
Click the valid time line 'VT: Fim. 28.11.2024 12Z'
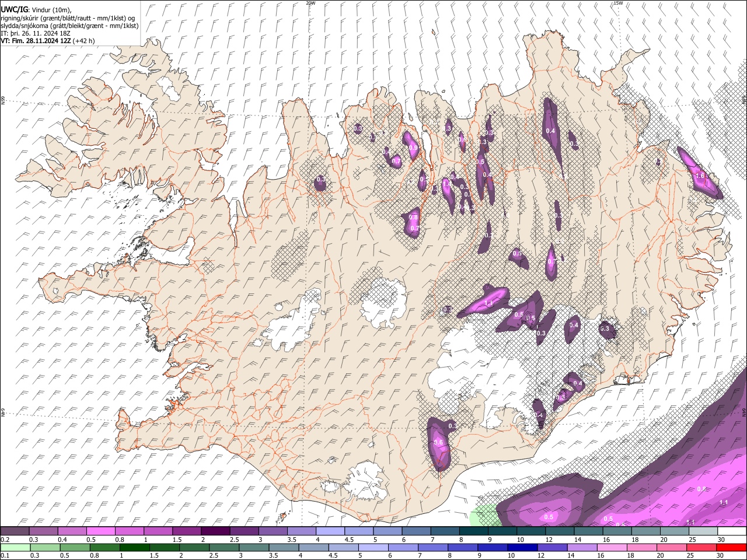[x=36, y=41]
